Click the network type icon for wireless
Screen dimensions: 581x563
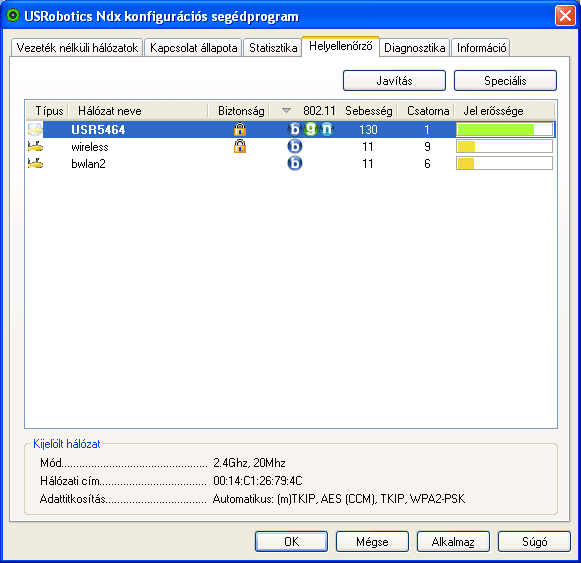point(35,147)
